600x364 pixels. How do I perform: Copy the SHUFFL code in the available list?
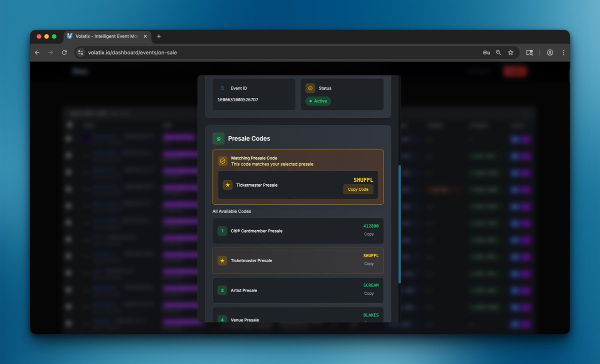click(369, 264)
